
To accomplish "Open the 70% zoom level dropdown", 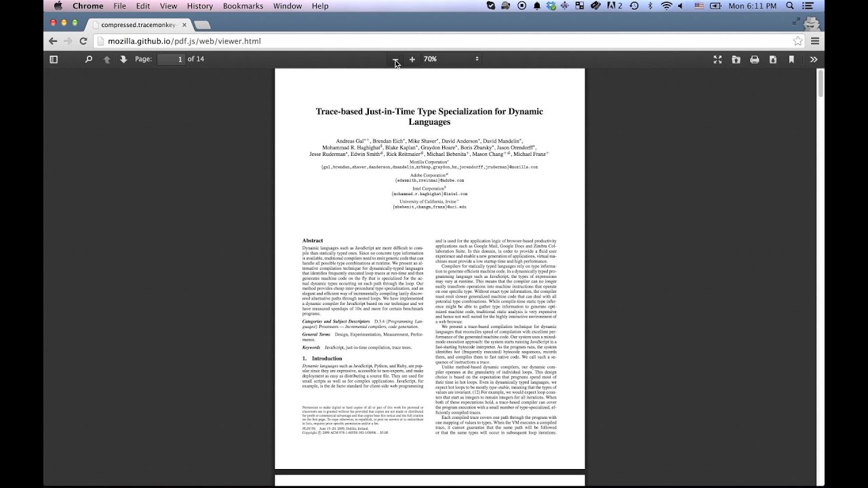I will click(451, 59).
